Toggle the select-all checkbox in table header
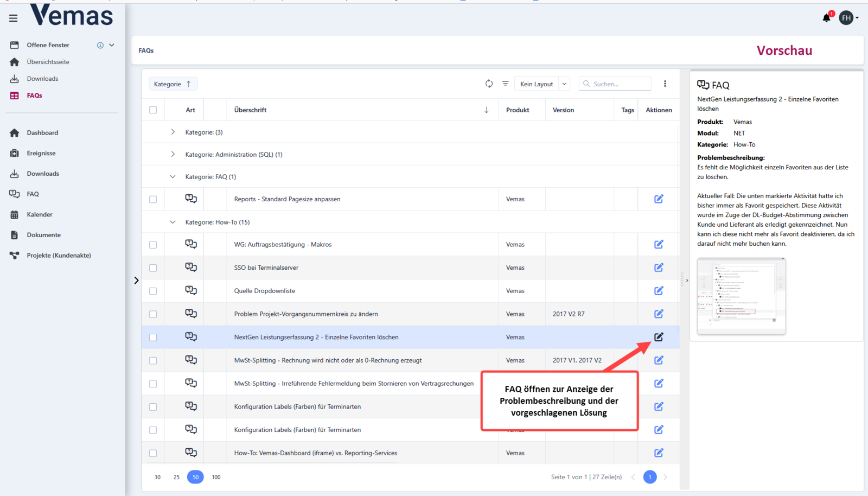This screenshot has width=868, height=496. point(153,110)
